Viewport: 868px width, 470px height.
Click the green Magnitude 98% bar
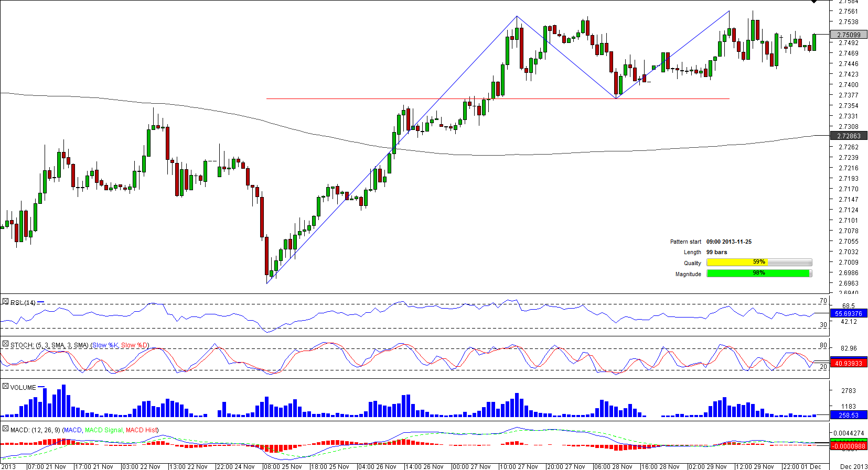[758, 274]
